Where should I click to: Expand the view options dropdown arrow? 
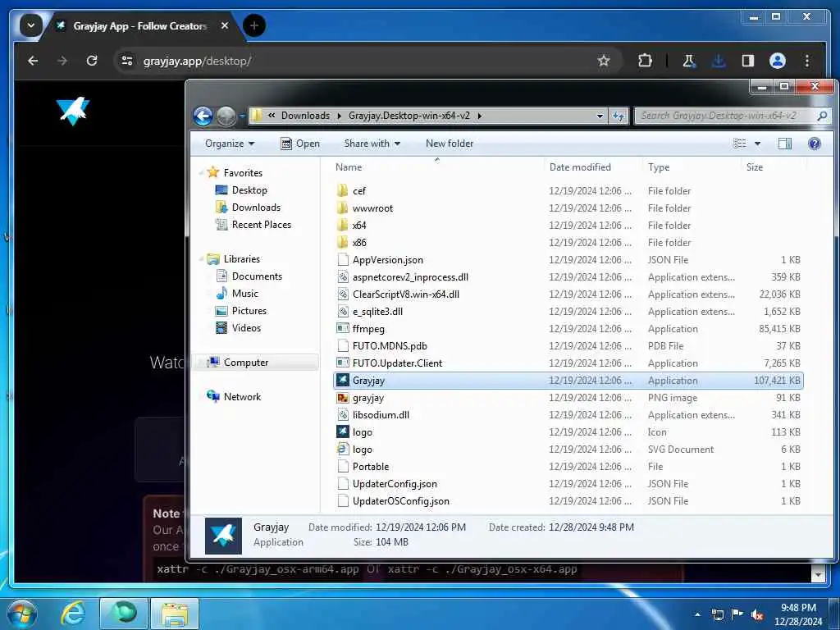(x=757, y=144)
